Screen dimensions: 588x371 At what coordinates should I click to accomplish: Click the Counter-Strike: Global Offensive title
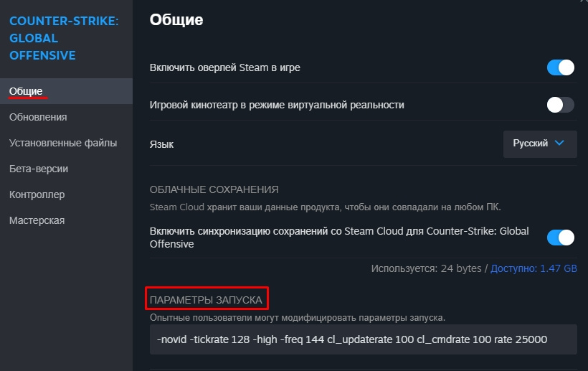[x=64, y=38]
